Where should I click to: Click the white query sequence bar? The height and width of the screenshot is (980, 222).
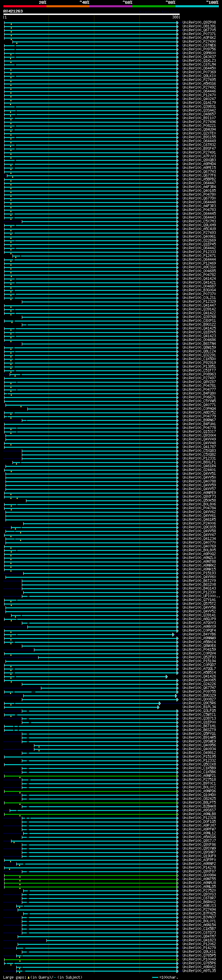pyautogui.click(x=92, y=15)
